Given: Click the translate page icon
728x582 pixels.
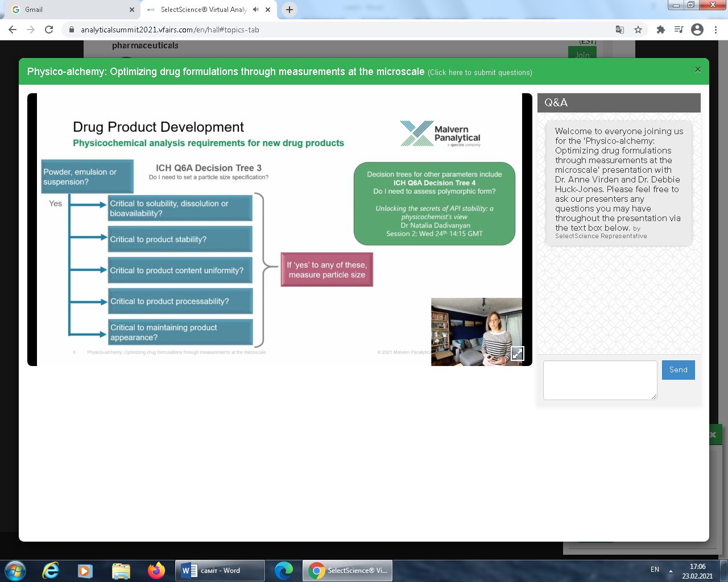Looking at the screenshot, I should tap(620, 30).
